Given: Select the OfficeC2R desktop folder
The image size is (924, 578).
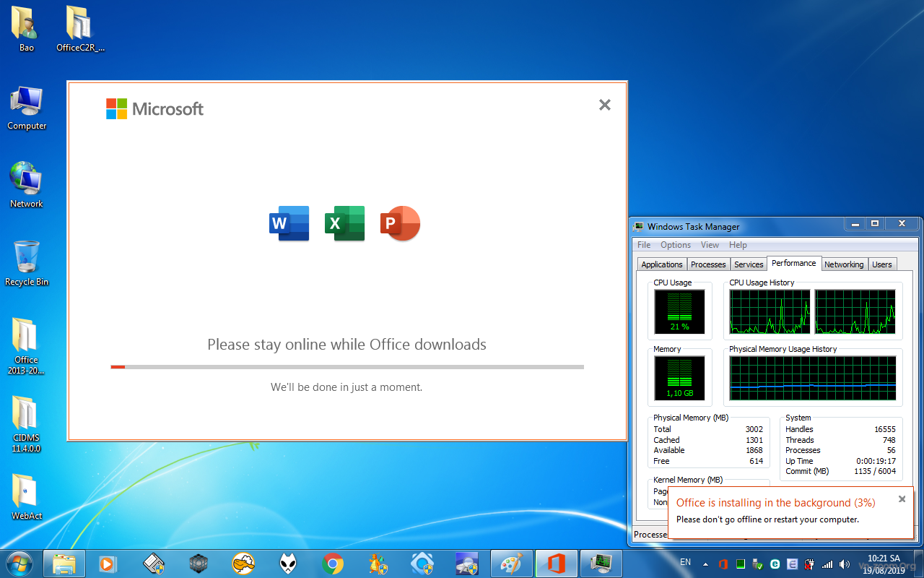Looking at the screenshot, I should (x=80, y=29).
